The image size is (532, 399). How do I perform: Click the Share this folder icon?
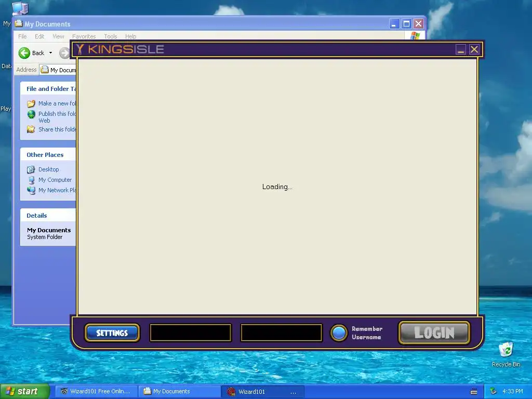point(31,129)
